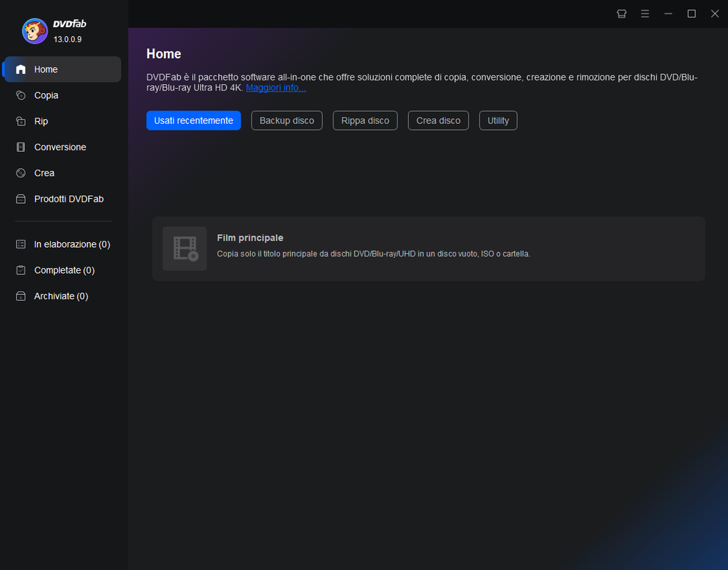
Task: Click the Film principale title
Action: (x=250, y=238)
